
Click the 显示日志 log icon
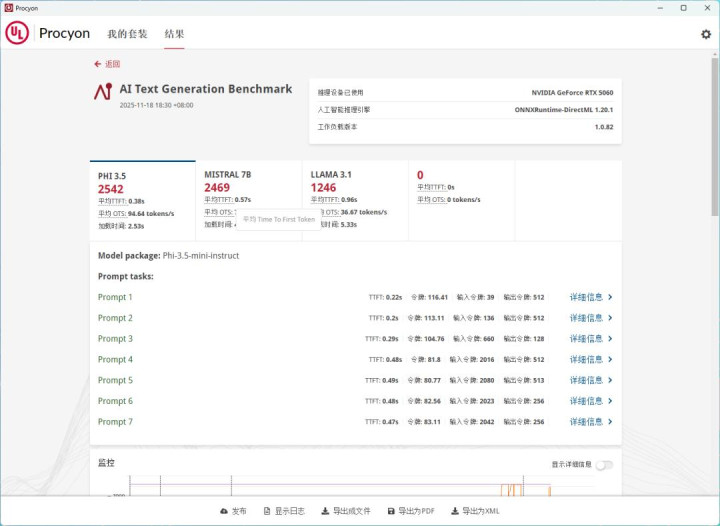[267, 511]
